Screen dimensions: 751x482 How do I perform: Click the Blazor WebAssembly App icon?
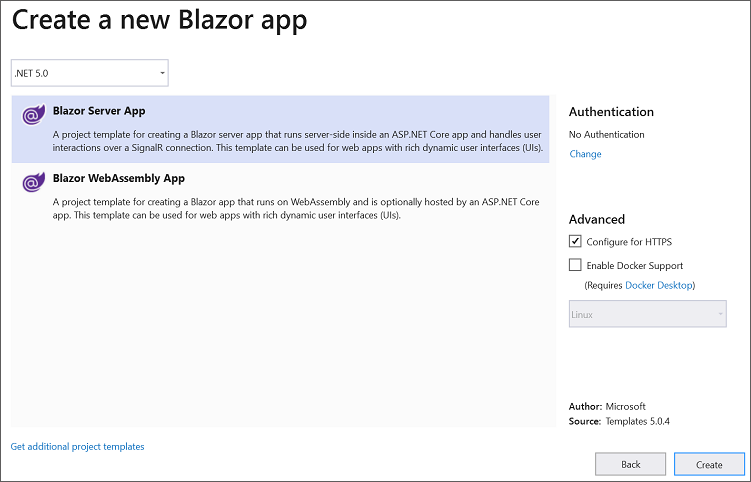[32, 183]
